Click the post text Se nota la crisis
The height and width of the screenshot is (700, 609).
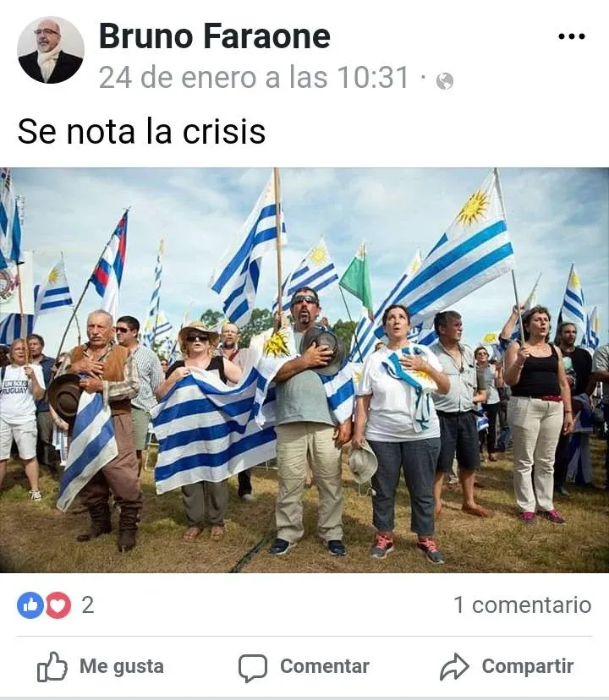[x=141, y=131]
